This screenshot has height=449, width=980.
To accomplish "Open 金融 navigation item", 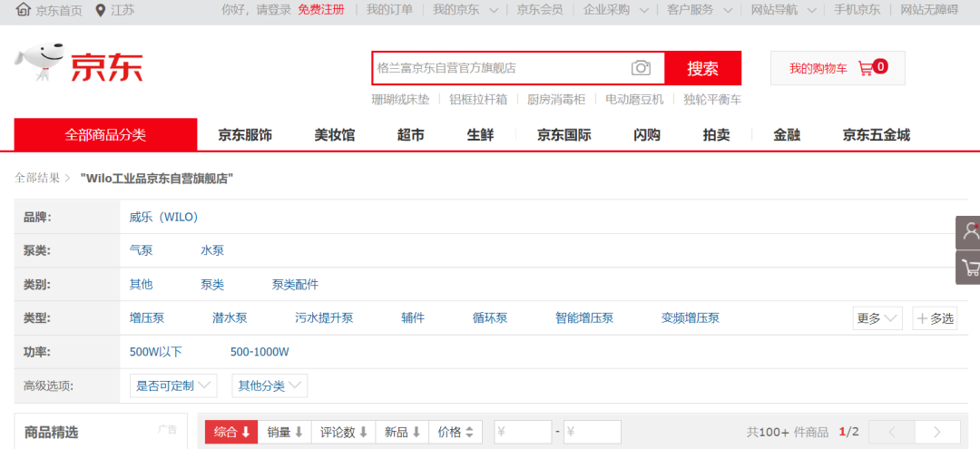I will tap(786, 135).
